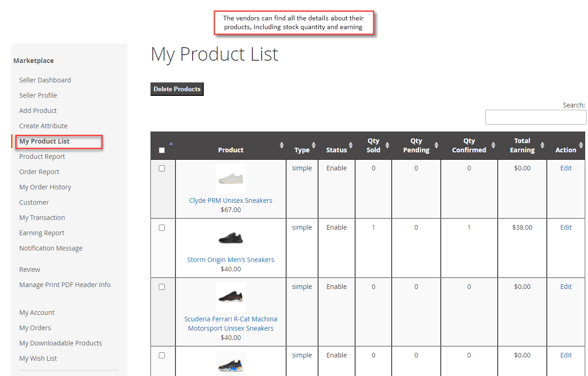Click the Marketplace sidebar heading
The image size is (588, 376).
coord(33,61)
